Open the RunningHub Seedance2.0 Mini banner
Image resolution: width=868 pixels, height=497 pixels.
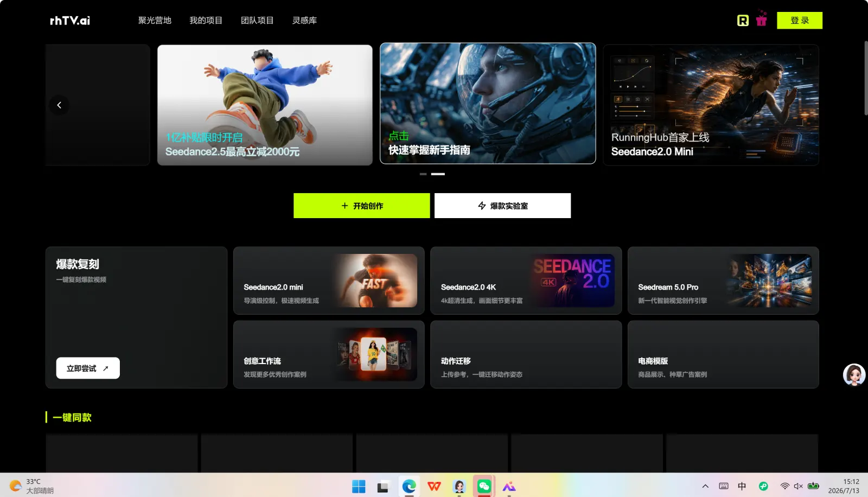[711, 105]
